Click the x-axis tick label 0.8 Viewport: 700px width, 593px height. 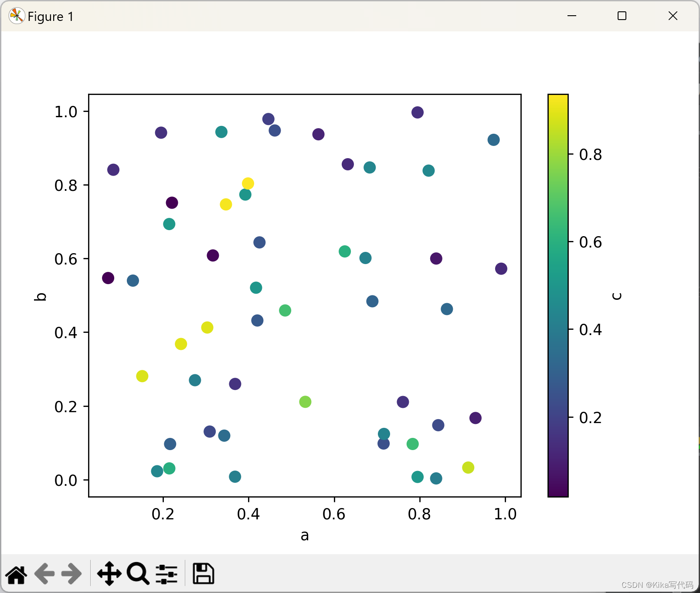tap(419, 514)
